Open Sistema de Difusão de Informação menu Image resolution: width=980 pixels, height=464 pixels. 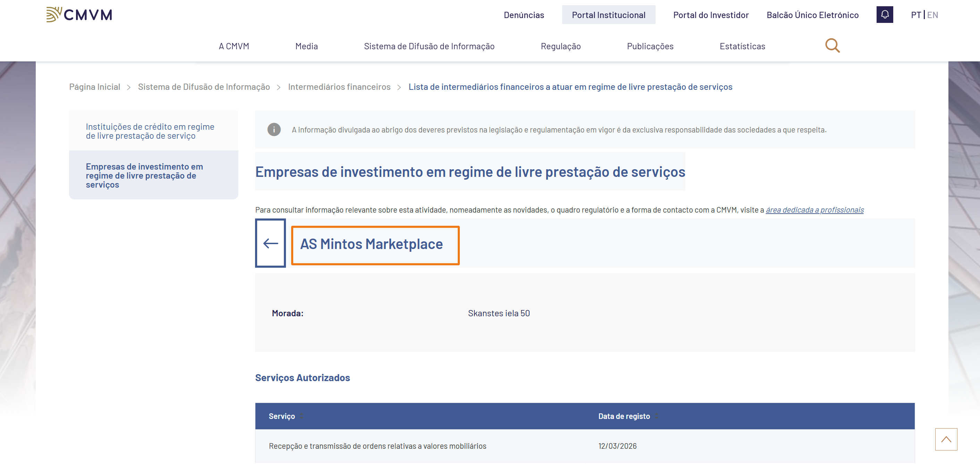pos(429,46)
